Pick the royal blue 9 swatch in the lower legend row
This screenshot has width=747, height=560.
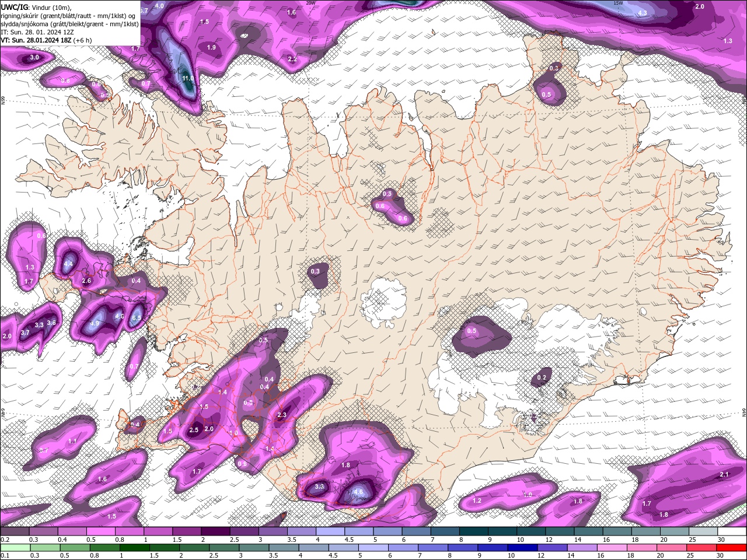(493, 547)
